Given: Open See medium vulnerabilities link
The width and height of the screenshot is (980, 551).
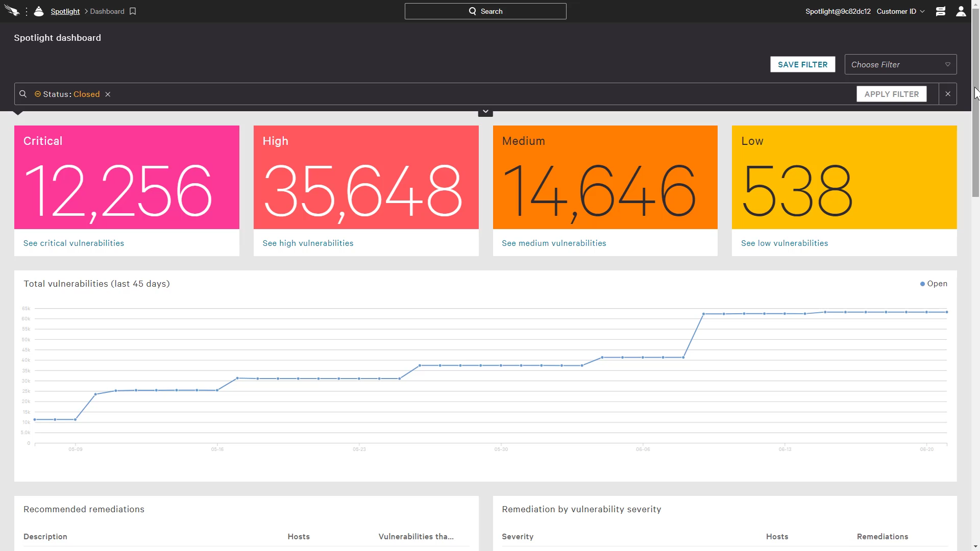Looking at the screenshot, I should (554, 243).
